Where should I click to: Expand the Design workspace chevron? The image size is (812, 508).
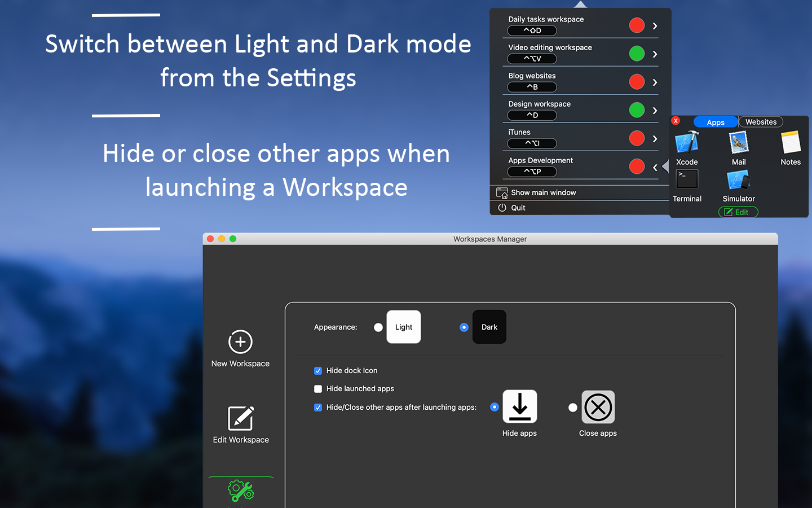(654, 110)
